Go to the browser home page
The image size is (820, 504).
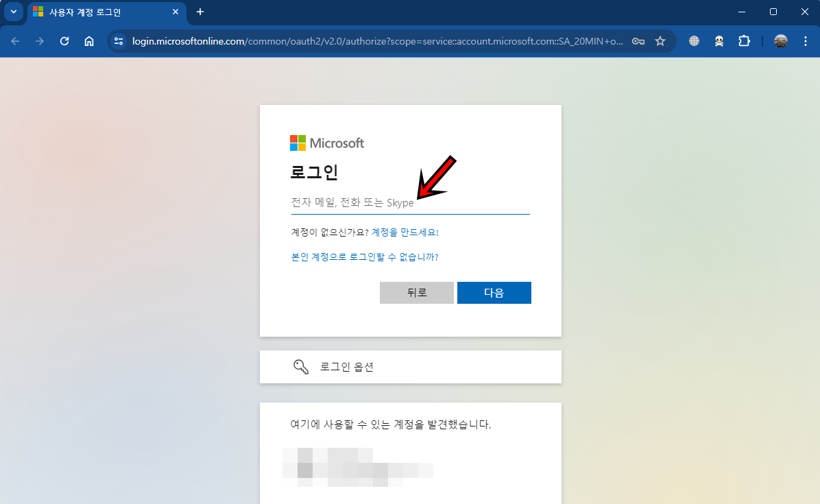(x=89, y=41)
